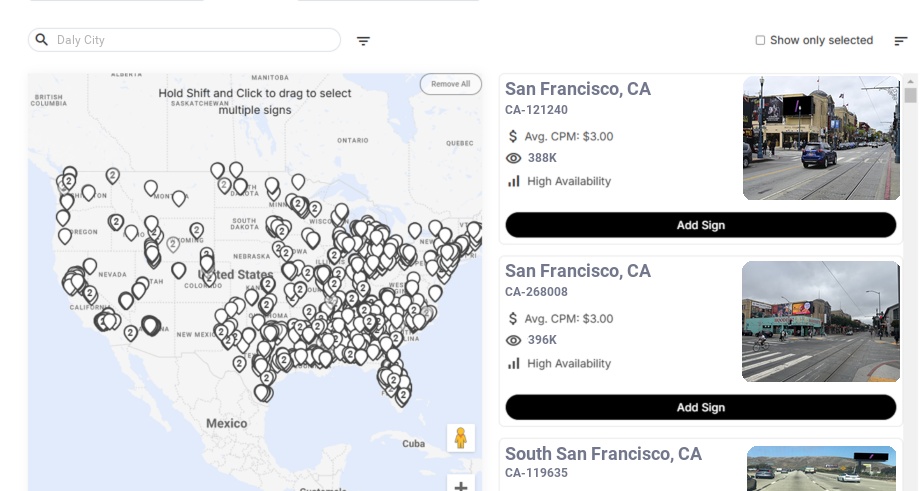Open the filter icon beside search box
920x491 pixels.
[364, 41]
